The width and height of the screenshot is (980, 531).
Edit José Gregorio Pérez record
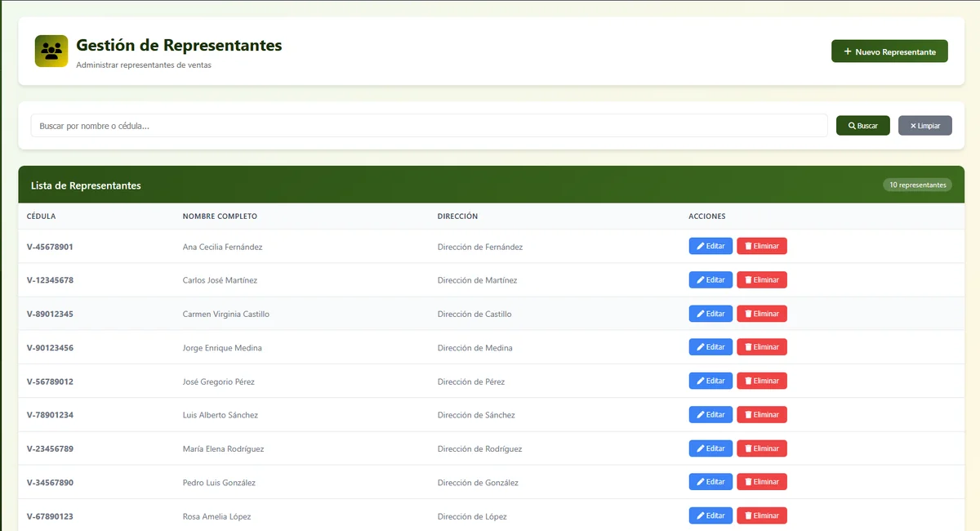710,381
